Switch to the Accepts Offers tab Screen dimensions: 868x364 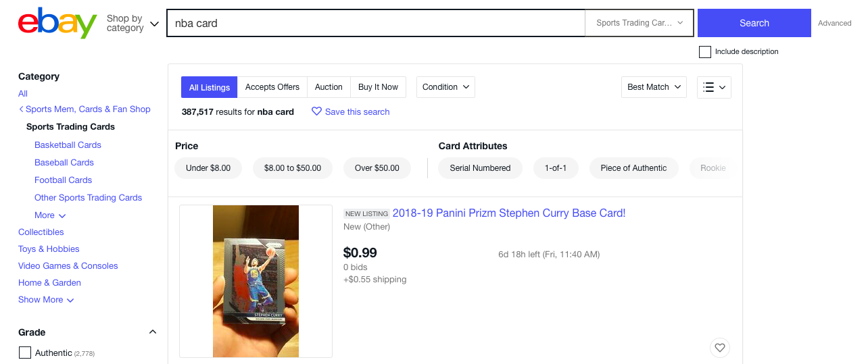[272, 87]
